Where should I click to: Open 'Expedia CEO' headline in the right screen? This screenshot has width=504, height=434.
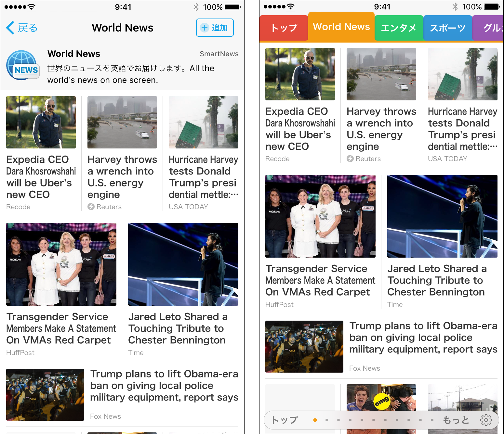tap(300, 129)
